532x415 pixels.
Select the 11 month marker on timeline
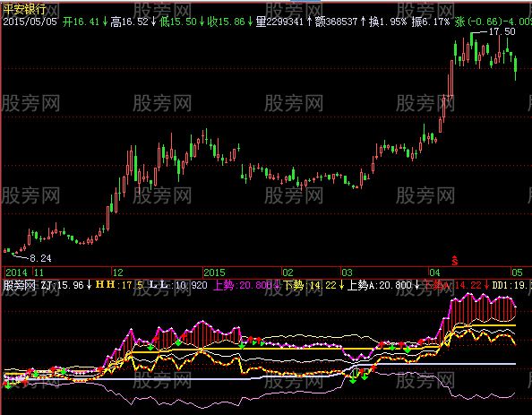point(39,272)
